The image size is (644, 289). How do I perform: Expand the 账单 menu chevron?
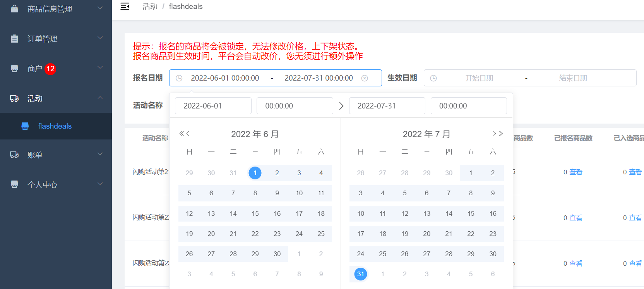[100, 154]
